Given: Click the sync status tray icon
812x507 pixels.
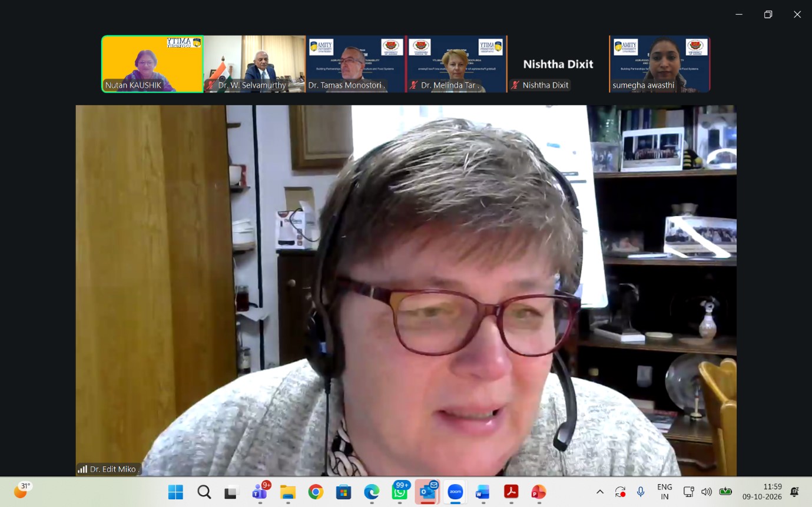Looking at the screenshot, I should [620, 492].
